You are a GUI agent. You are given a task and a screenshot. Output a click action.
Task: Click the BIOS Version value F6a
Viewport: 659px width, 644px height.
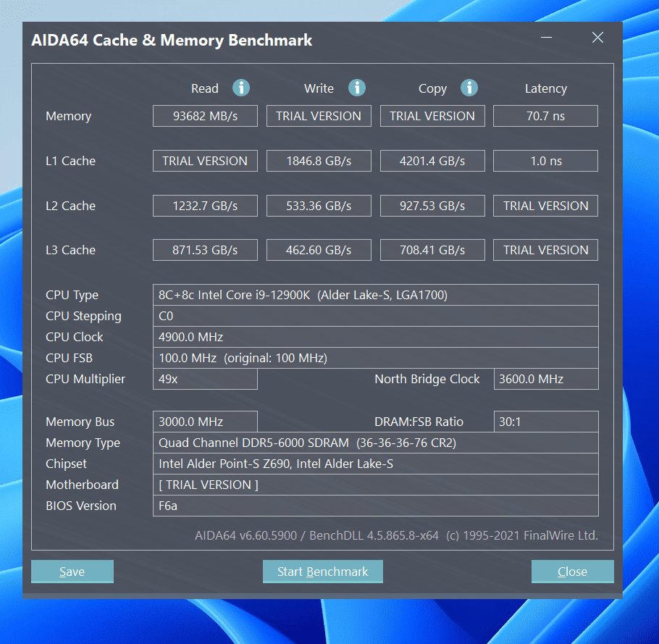click(376, 506)
